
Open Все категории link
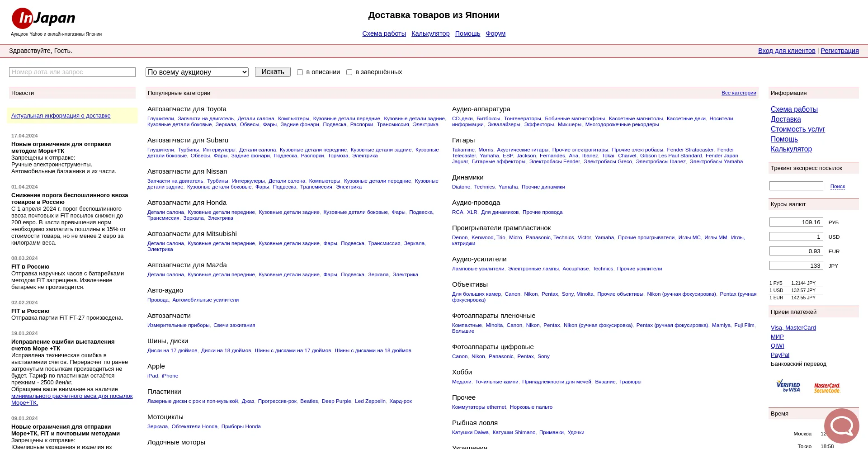coord(739,93)
